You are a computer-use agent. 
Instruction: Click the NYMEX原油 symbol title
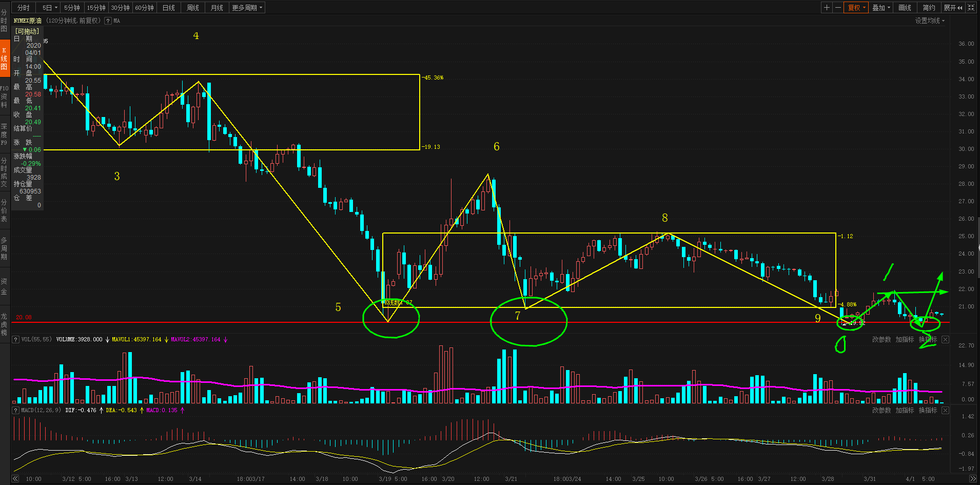coord(28,21)
